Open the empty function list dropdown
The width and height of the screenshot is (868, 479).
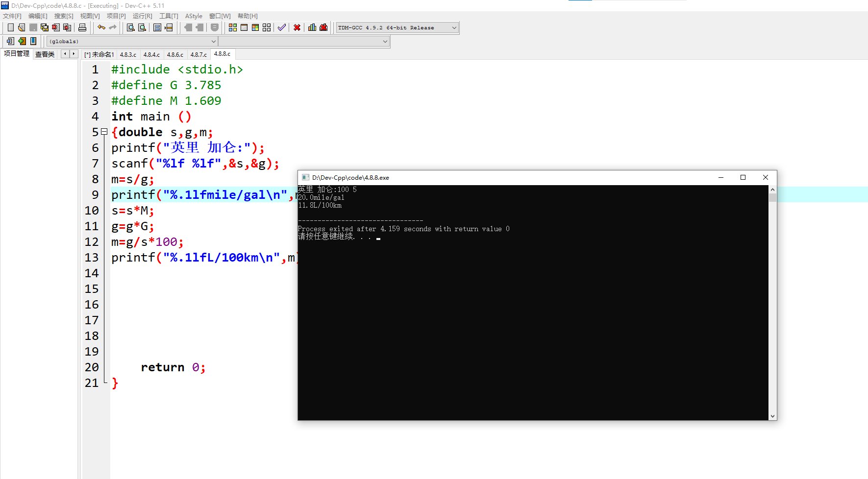[x=304, y=41]
